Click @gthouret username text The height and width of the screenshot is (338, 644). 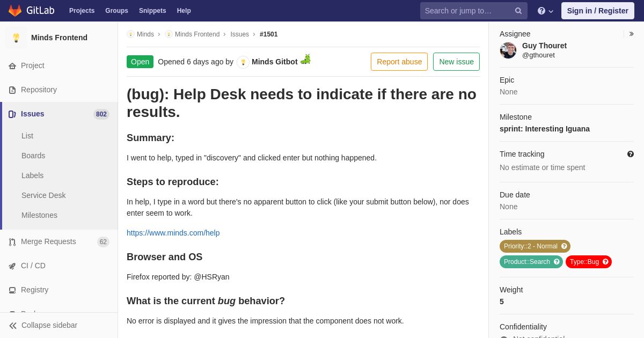[538, 55]
